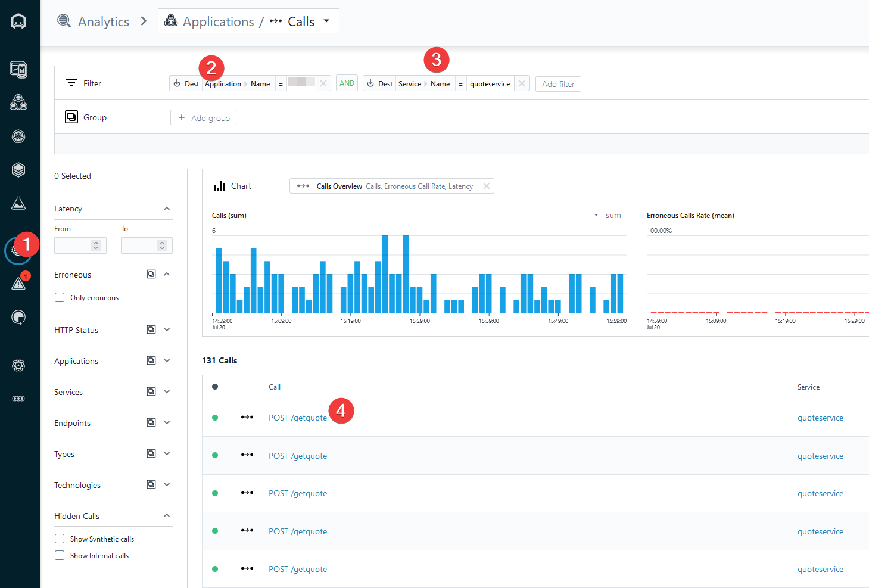
Task: Expand the HTTP Status section
Action: point(167,329)
